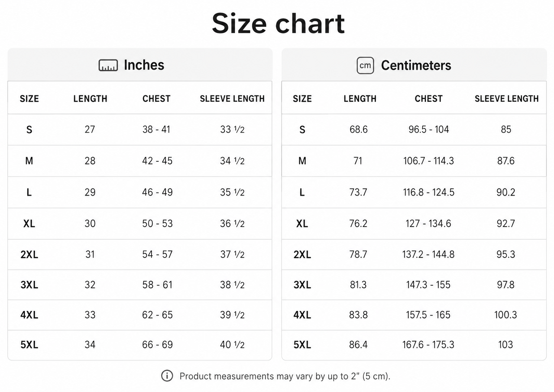This screenshot has height=392, width=554.
Task: Select the Inches table header
Action: (x=140, y=65)
